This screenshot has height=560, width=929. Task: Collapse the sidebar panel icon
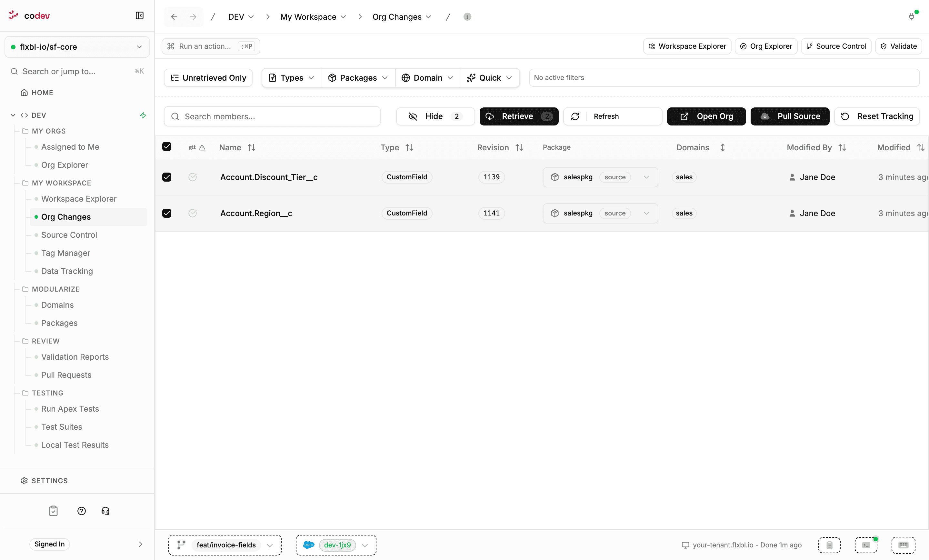pos(139,15)
